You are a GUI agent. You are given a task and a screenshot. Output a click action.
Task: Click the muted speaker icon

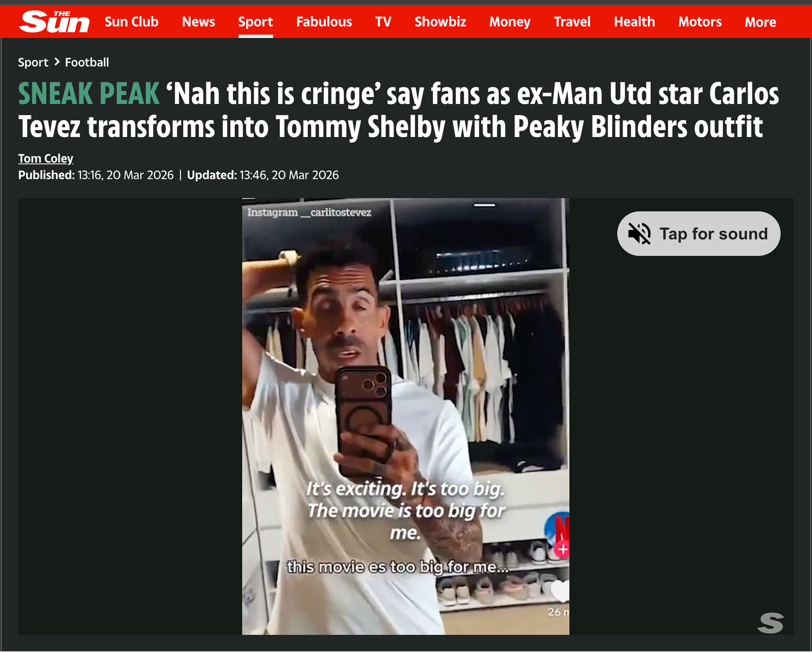[639, 234]
